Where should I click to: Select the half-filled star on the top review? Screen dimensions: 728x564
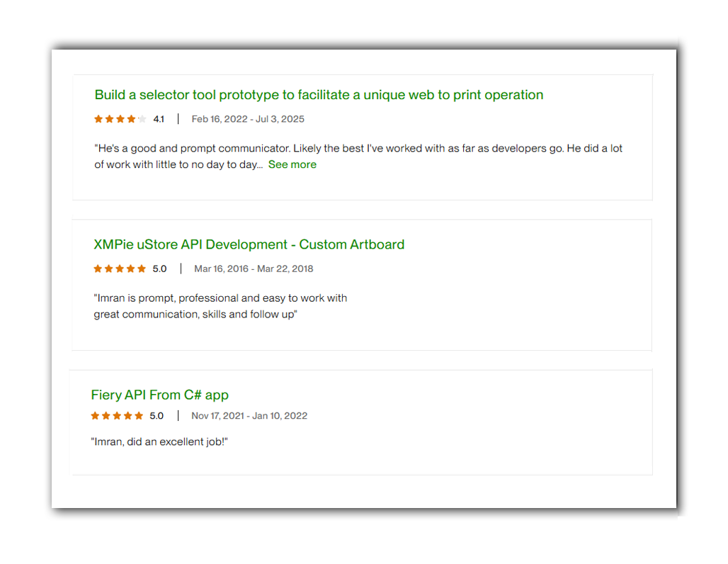tap(140, 119)
